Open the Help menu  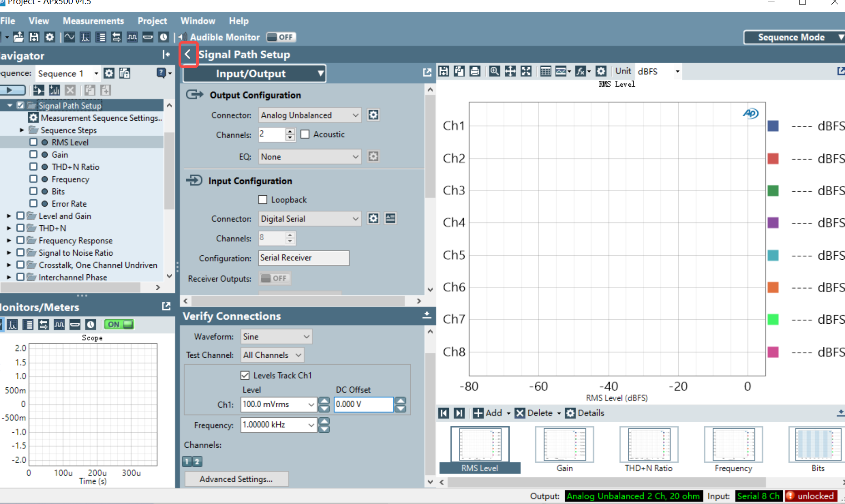239,21
